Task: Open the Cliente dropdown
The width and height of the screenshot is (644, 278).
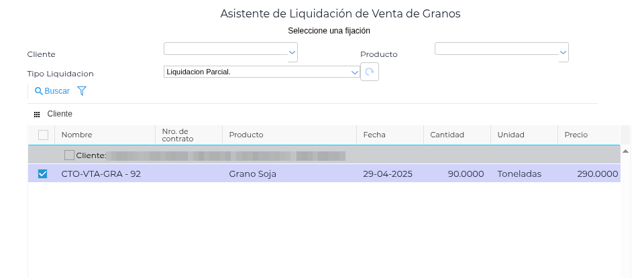Action: tap(292, 52)
